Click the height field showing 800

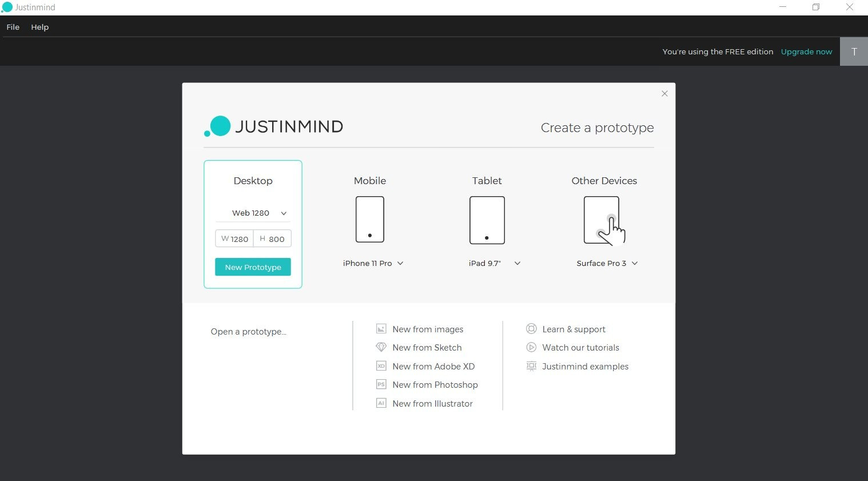pos(272,238)
